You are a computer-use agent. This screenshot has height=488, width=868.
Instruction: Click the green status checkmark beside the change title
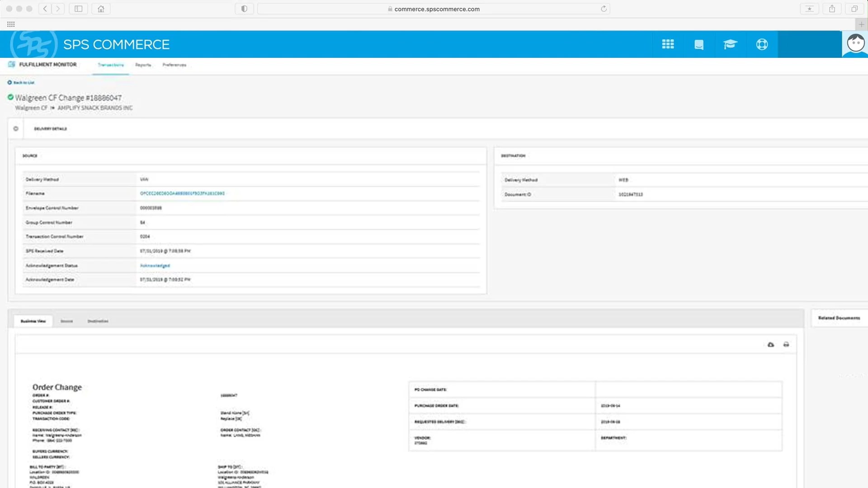click(10, 97)
